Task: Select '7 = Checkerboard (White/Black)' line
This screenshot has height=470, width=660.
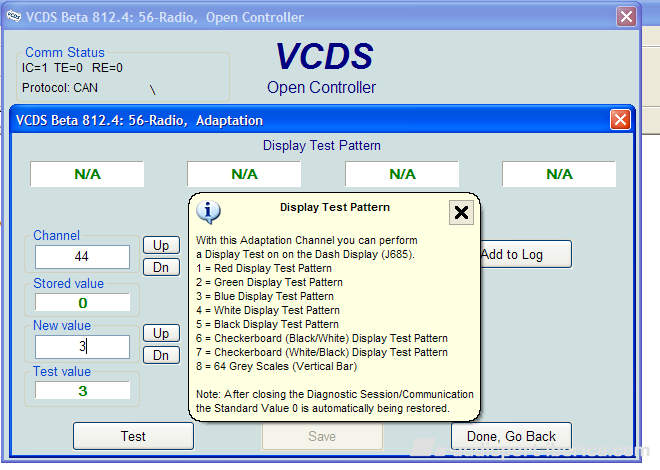Action: [x=322, y=352]
